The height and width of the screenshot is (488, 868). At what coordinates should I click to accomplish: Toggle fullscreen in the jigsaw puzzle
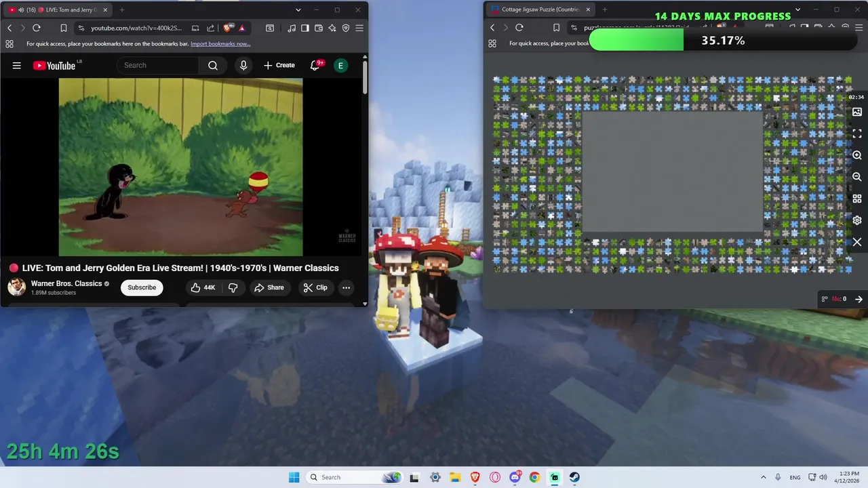[x=857, y=134]
